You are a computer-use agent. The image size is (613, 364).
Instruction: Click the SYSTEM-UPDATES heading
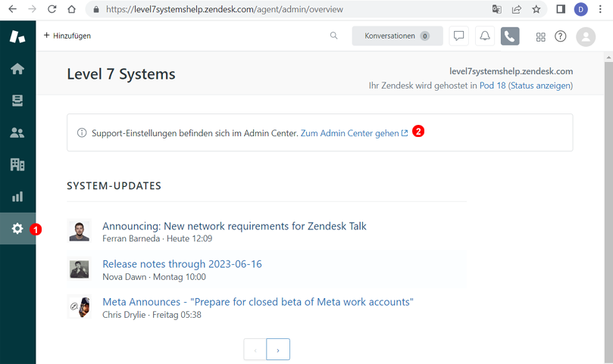(x=114, y=186)
